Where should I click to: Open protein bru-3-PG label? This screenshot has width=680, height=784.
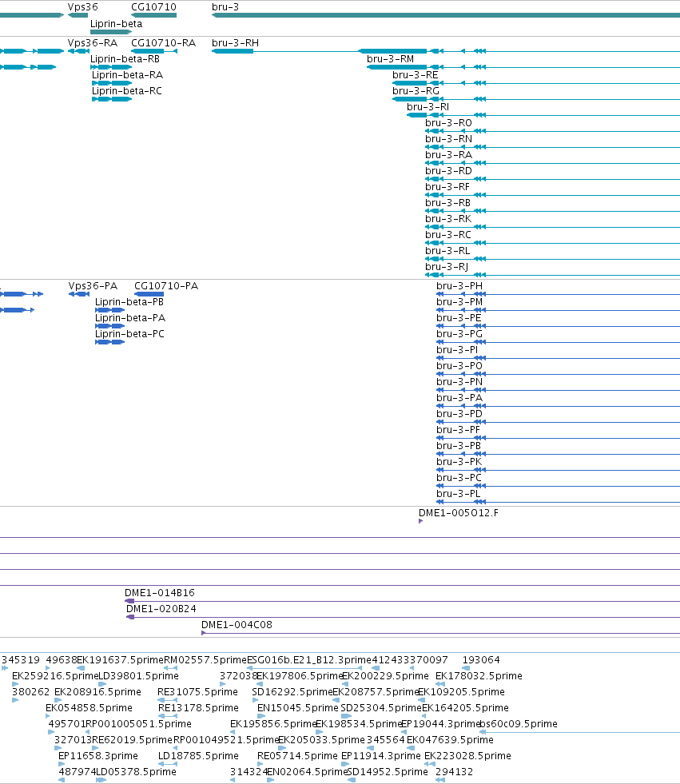point(459,334)
